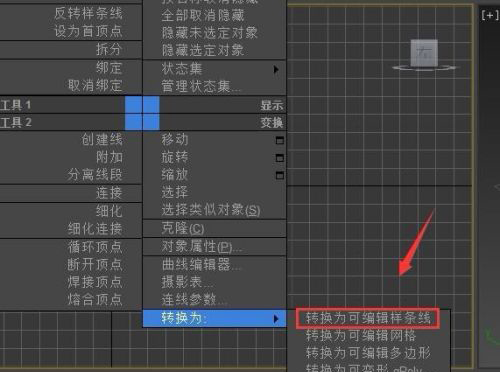Choose 断开顶点 option
The image size is (500, 372).
pos(95,265)
